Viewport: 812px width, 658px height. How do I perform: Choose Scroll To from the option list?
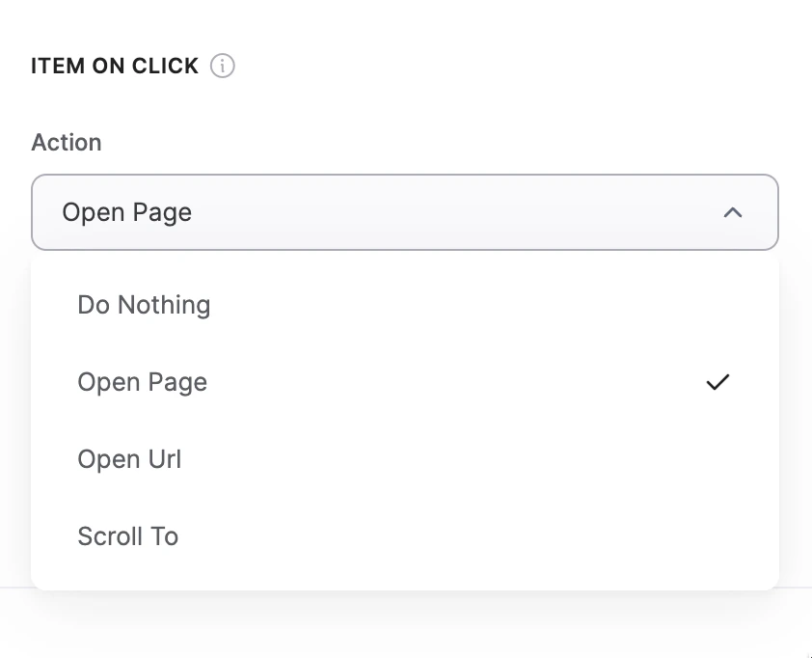[x=127, y=536]
